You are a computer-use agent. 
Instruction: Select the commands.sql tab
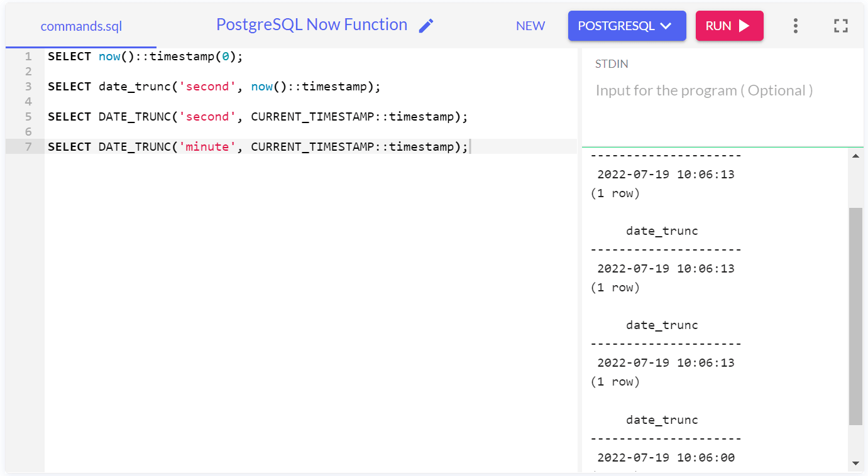[81, 26]
